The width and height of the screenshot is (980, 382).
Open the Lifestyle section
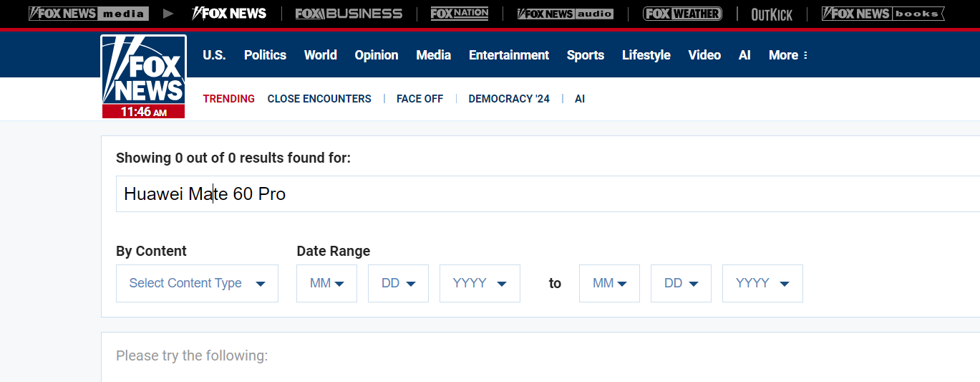click(x=646, y=55)
